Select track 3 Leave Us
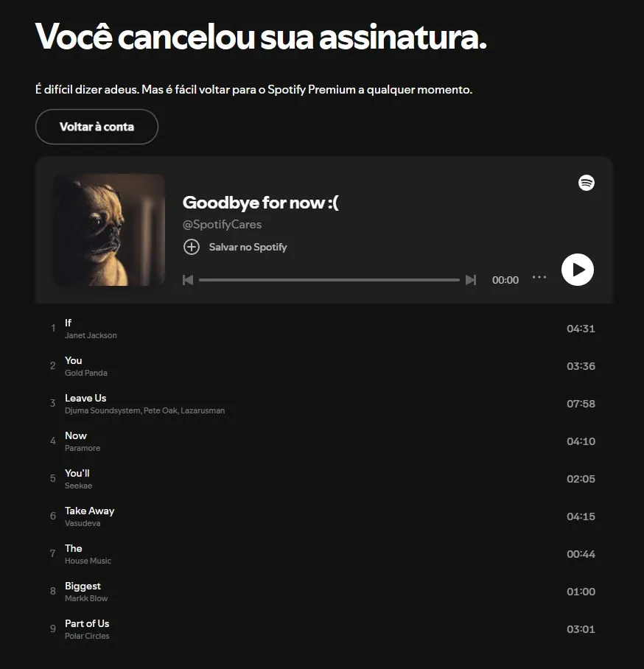Screen dimensions: 644x669 coord(323,404)
